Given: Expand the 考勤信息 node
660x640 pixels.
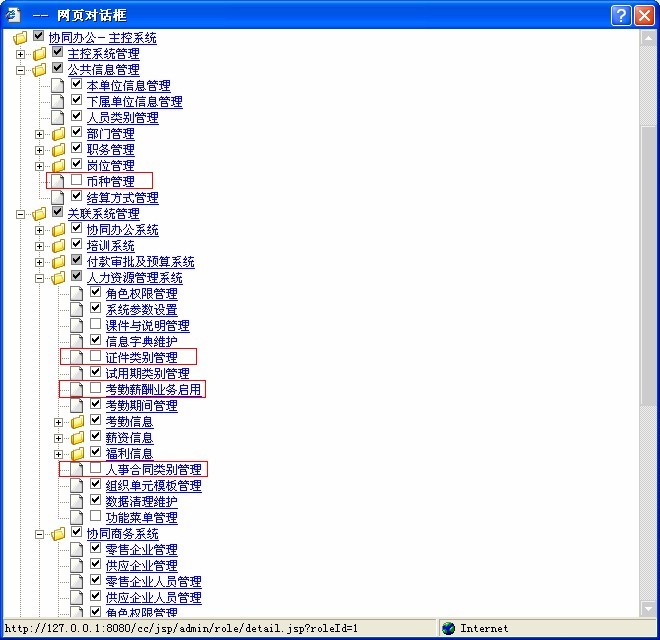Looking at the screenshot, I should click(x=59, y=422).
